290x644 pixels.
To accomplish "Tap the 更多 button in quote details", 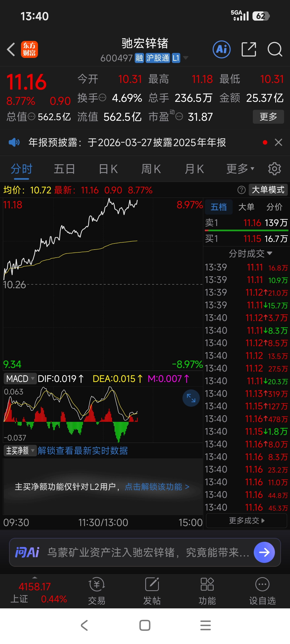I will pyautogui.click(x=268, y=117).
